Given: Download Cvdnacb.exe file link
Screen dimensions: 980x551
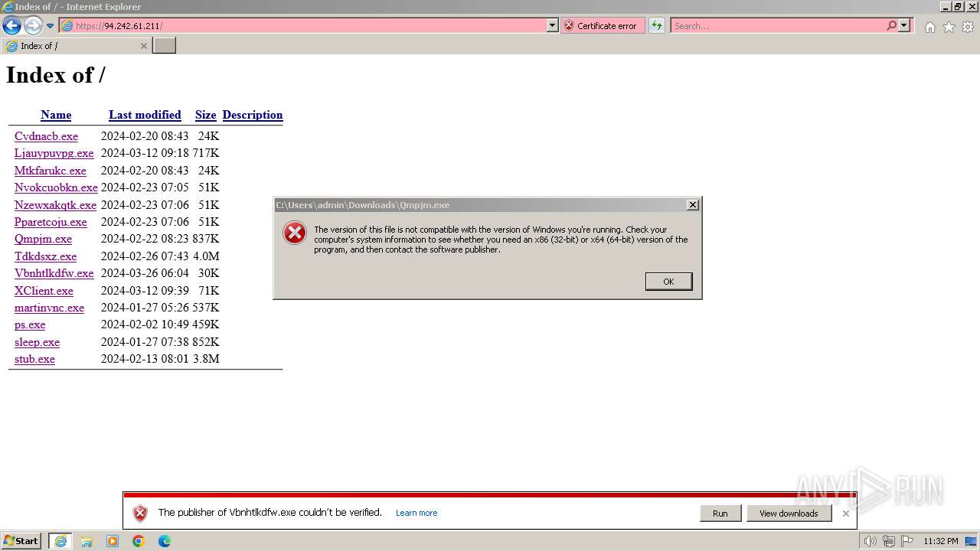Looking at the screenshot, I should pyautogui.click(x=46, y=136).
